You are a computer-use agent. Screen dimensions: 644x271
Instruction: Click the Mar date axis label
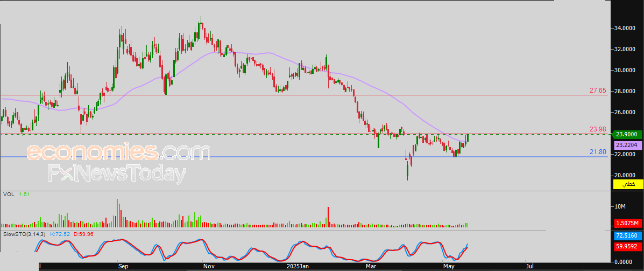coord(371,267)
